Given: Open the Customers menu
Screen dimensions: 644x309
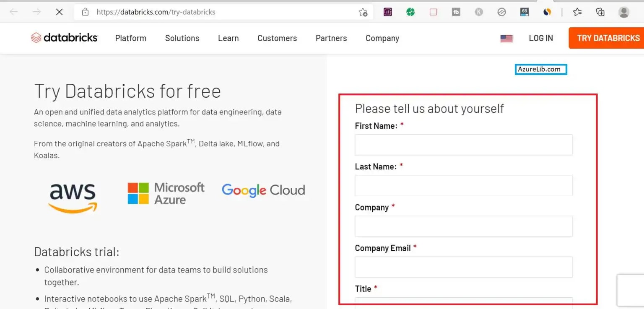Looking at the screenshot, I should click(277, 38).
